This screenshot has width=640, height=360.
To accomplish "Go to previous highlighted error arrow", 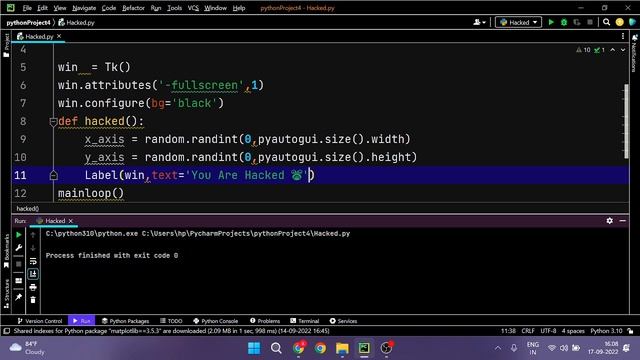I will click(613, 50).
